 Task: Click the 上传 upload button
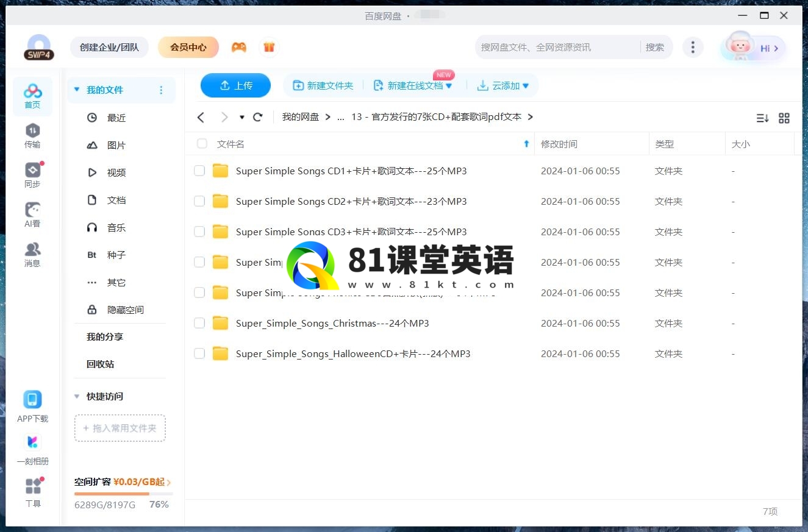click(235, 85)
